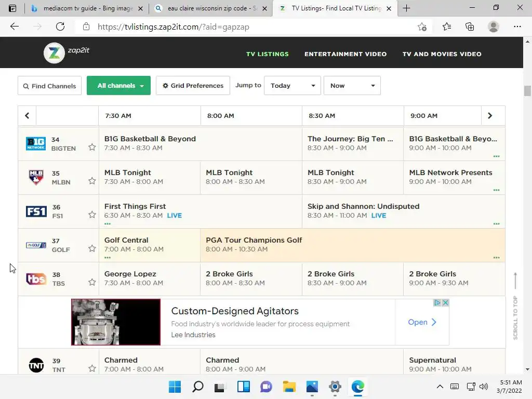
Task: Expand more options dots on MLBN row
Action: [x=496, y=190]
